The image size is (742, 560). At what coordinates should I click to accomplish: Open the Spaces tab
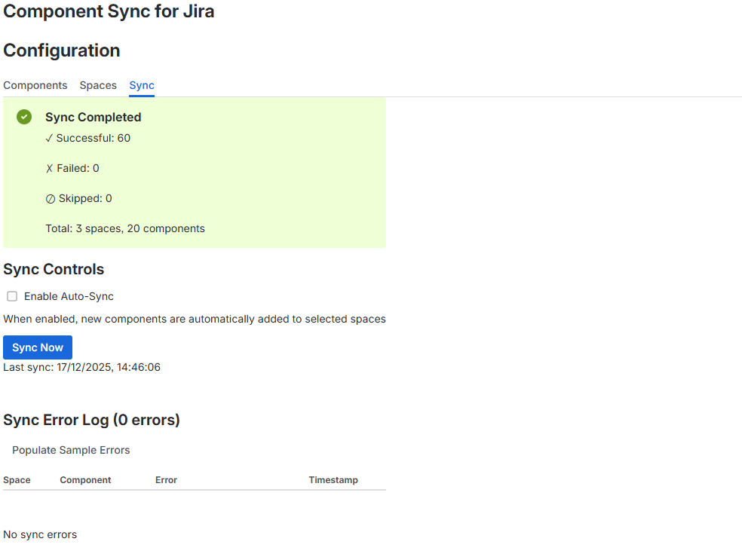click(x=97, y=85)
